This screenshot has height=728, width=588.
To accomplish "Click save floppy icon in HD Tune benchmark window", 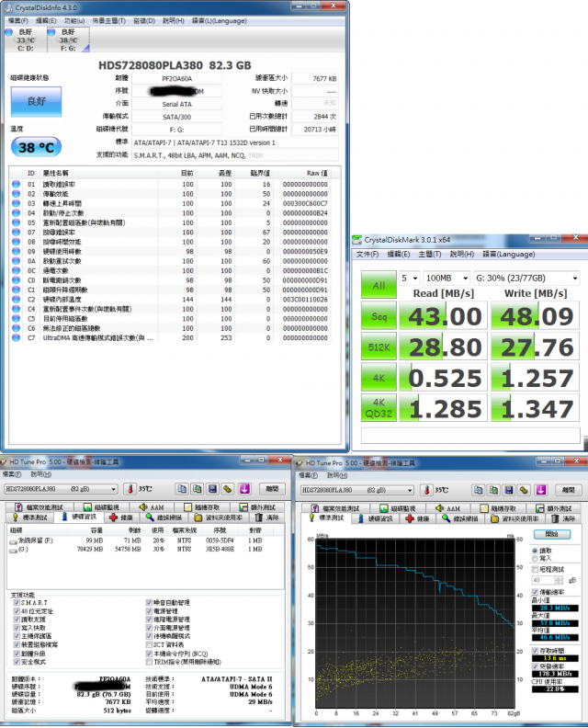I will click(509, 490).
